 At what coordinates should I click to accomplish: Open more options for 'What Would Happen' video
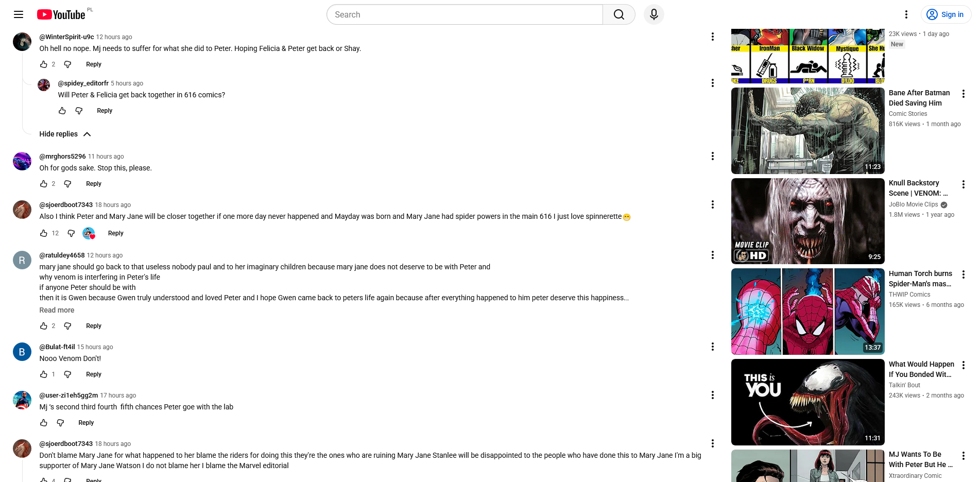coord(964,365)
